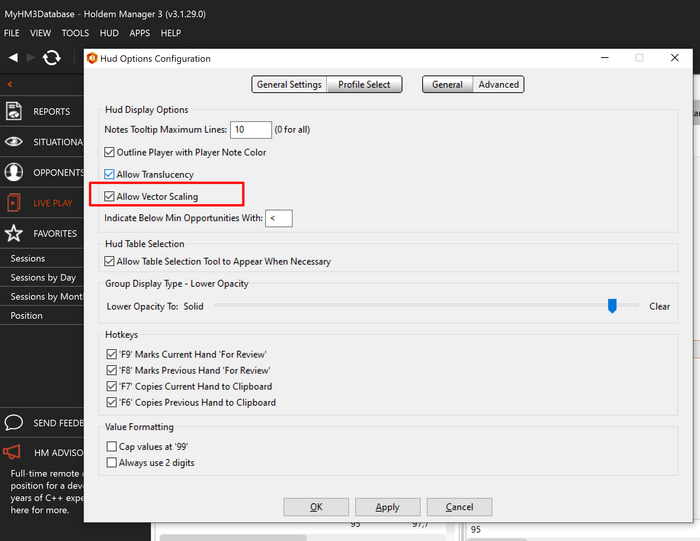
Task: Click the Send Feedback speech bubble icon
Action: pyautogui.click(x=14, y=422)
